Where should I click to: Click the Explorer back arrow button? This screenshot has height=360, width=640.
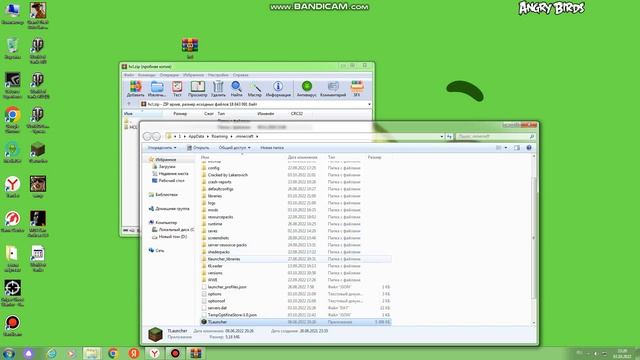147,136
